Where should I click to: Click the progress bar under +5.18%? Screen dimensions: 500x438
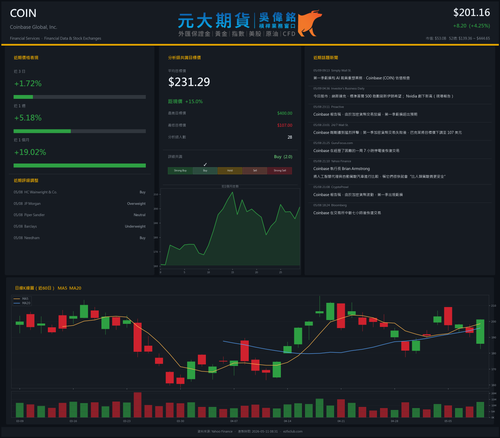pos(80,131)
